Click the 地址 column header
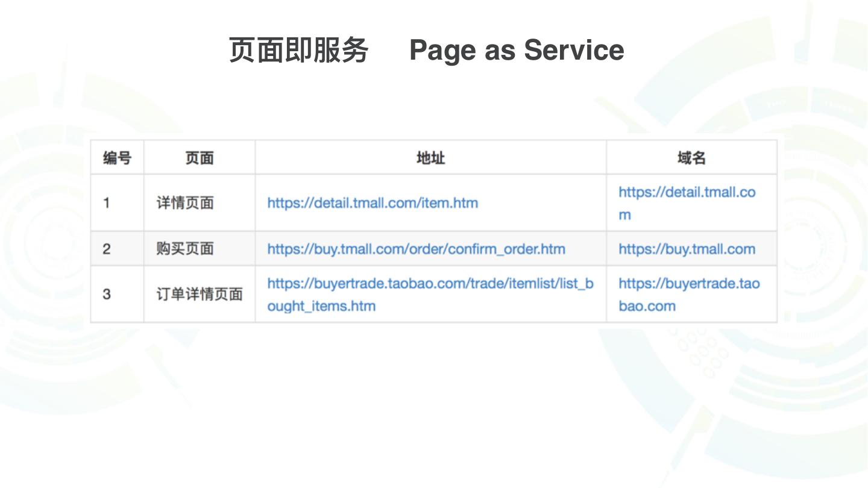The height and width of the screenshot is (488, 868). click(430, 158)
